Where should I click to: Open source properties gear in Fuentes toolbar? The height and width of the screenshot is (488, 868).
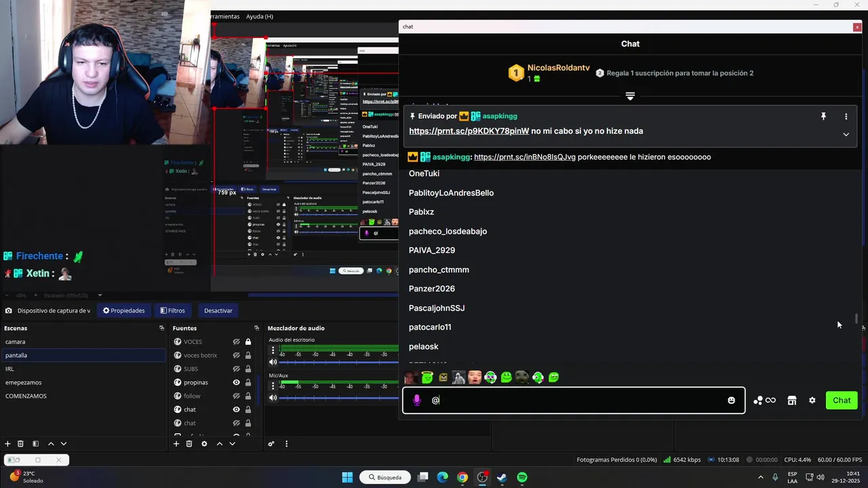pos(204,443)
